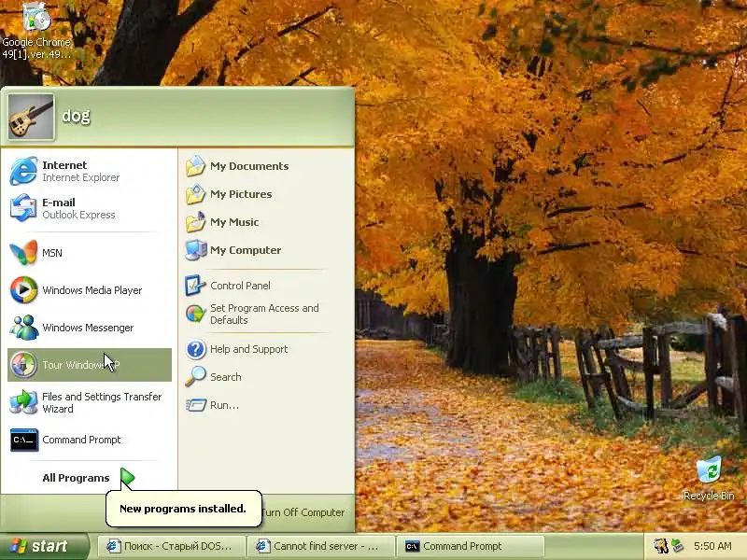The image size is (747, 560).
Task: Click Turn Off Computer button
Action: coord(303,512)
